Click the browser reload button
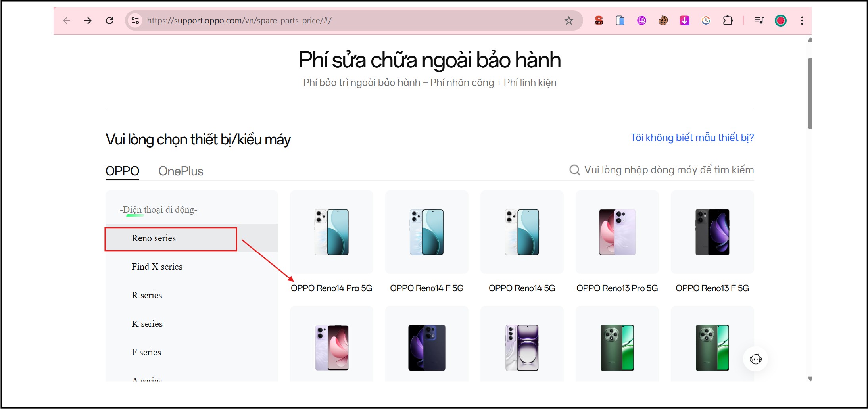This screenshot has width=868, height=409. 110,20
